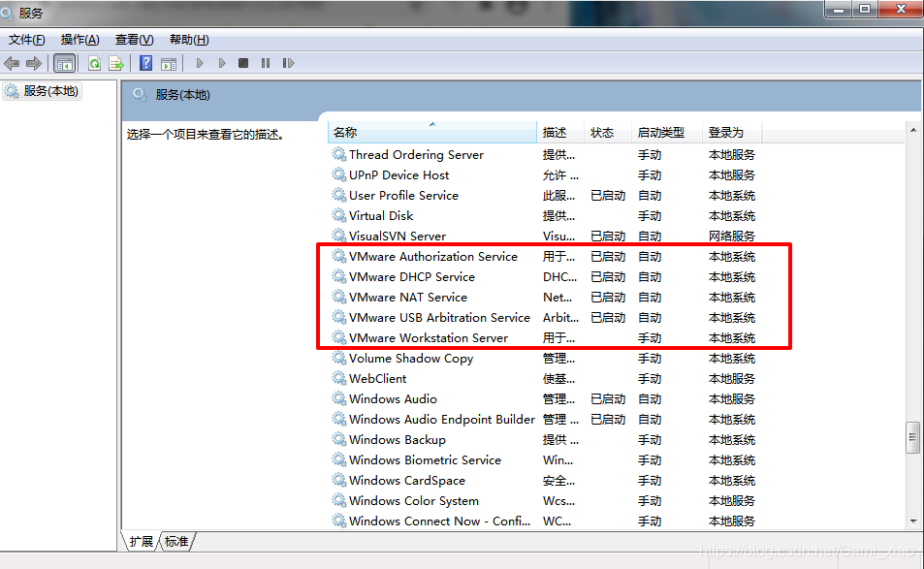Click the Forward arrow toolbar icon
The width and height of the screenshot is (924, 569).
point(34,63)
